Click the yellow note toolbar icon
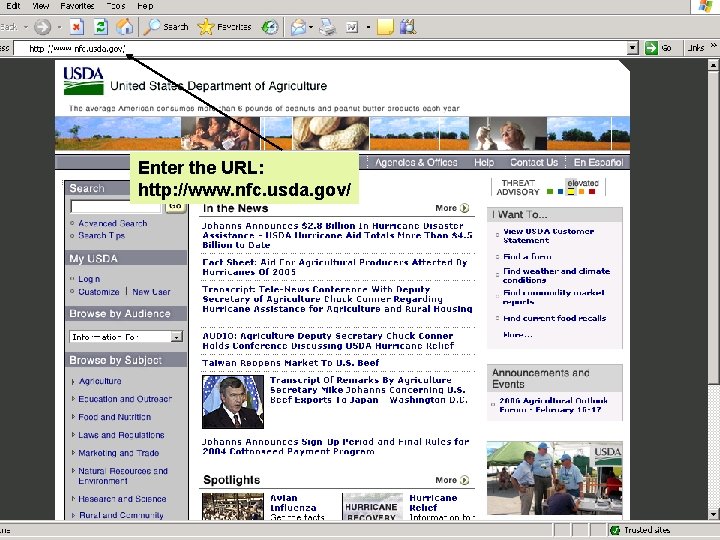The height and width of the screenshot is (540, 720). pos(385,27)
